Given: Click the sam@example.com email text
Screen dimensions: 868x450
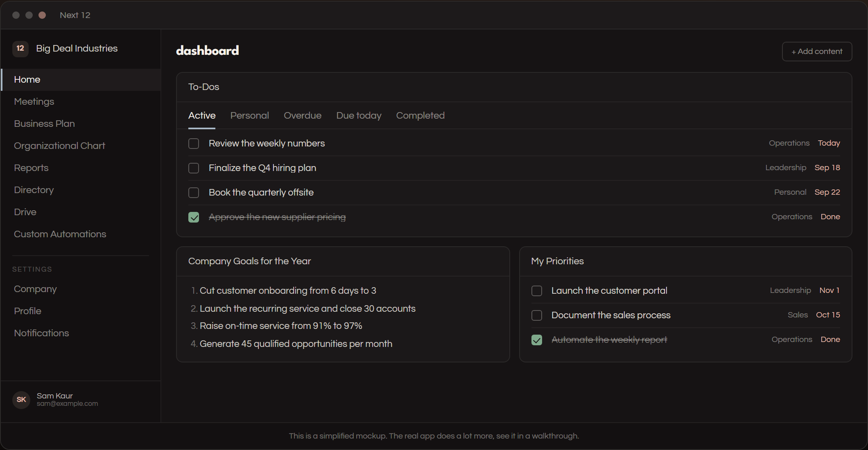Looking at the screenshot, I should (x=68, y=404).
